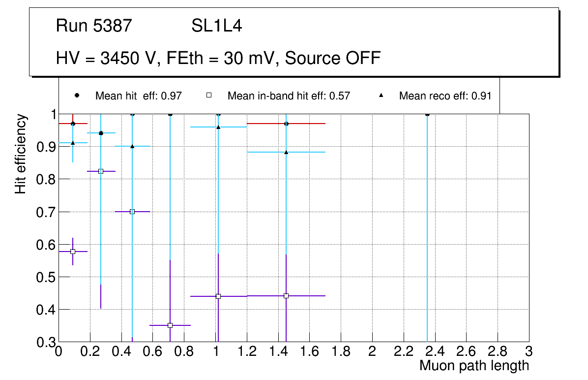The height and width of the screenshot is (380, 588).
Task: Select the open square data point at efficiency 0.7
Action: (x=132, y=212)
